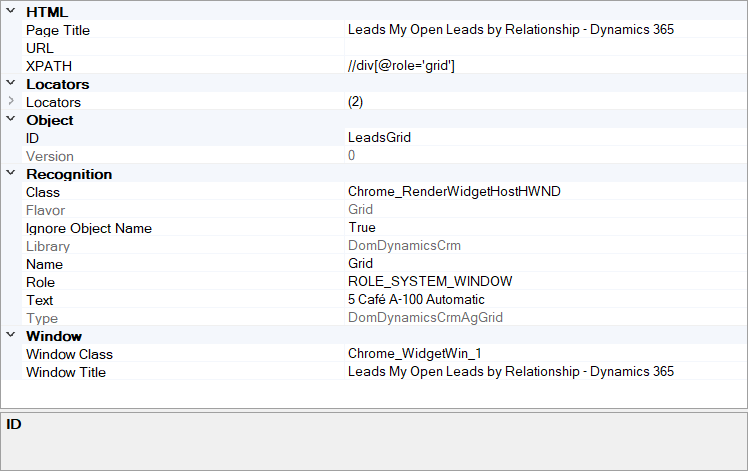
Task: Collapse the HTML category section
Action: click(11, 12)
